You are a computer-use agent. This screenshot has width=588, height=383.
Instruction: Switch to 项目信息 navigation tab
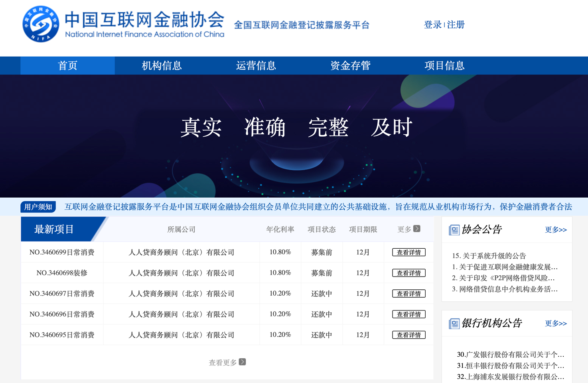pyautogui.click(x=444, y=66)
